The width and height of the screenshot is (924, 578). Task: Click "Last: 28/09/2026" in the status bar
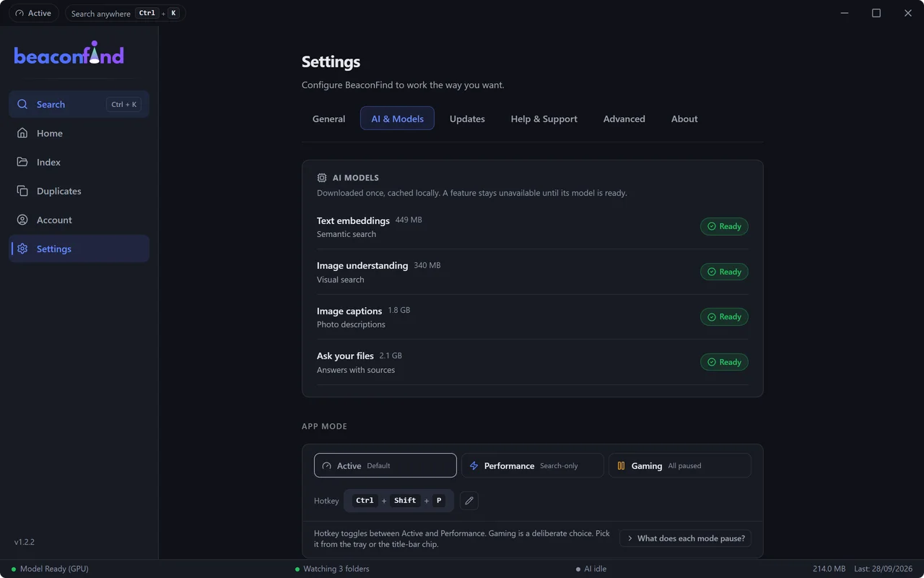point(884,569)
